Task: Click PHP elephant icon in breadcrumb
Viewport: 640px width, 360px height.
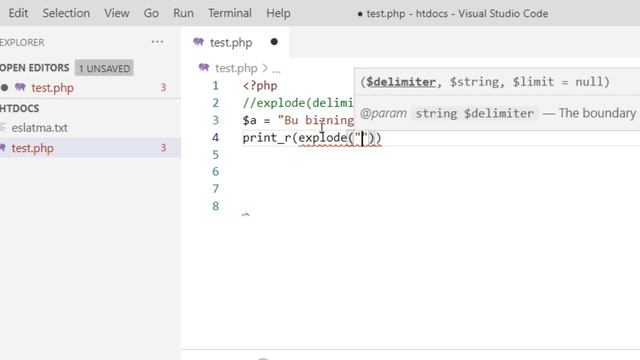Action: [204, 67]
